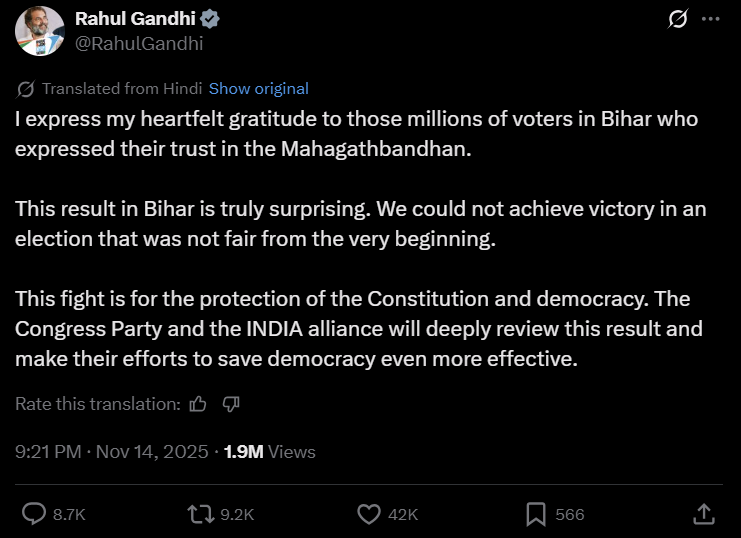741x538 pixels.
Task: Repost this tweet using retweet icon
Action: tap(200, 514)
